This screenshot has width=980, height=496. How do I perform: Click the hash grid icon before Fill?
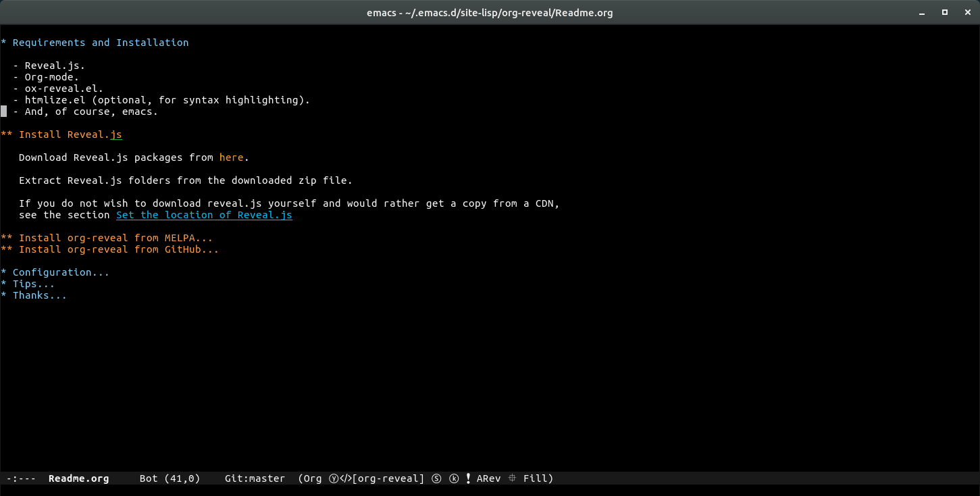[x=512, y=478]
